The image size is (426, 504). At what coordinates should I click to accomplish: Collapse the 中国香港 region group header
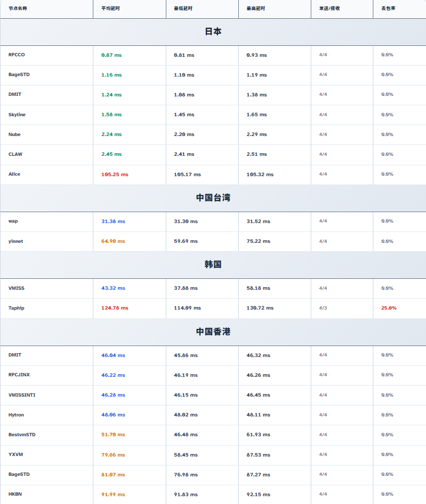(213, 332)
